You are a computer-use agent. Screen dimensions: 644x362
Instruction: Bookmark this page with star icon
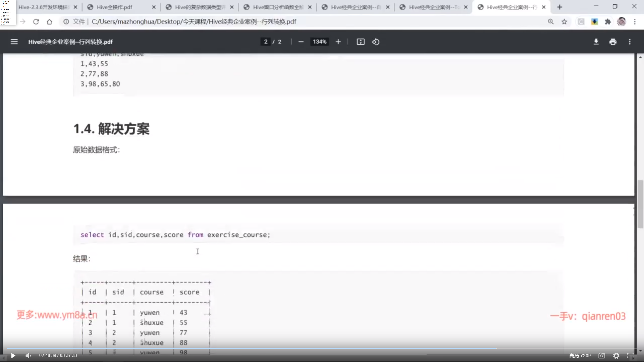point(565,22)
